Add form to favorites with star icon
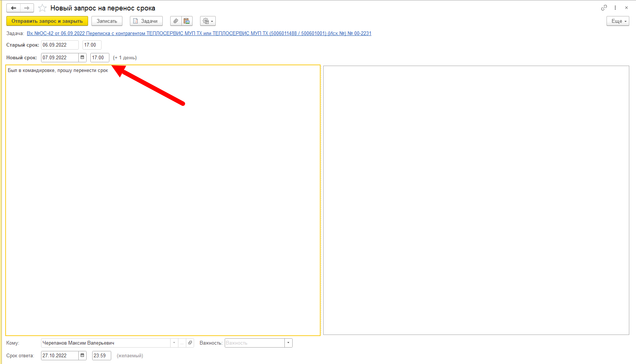This screenshot has height=364, width=636. 42,8
